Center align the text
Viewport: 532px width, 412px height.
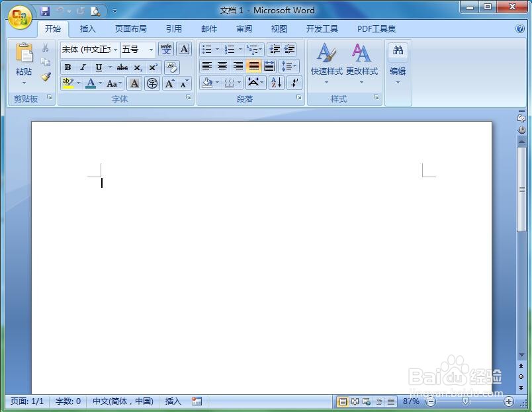[x=222, y=65]
